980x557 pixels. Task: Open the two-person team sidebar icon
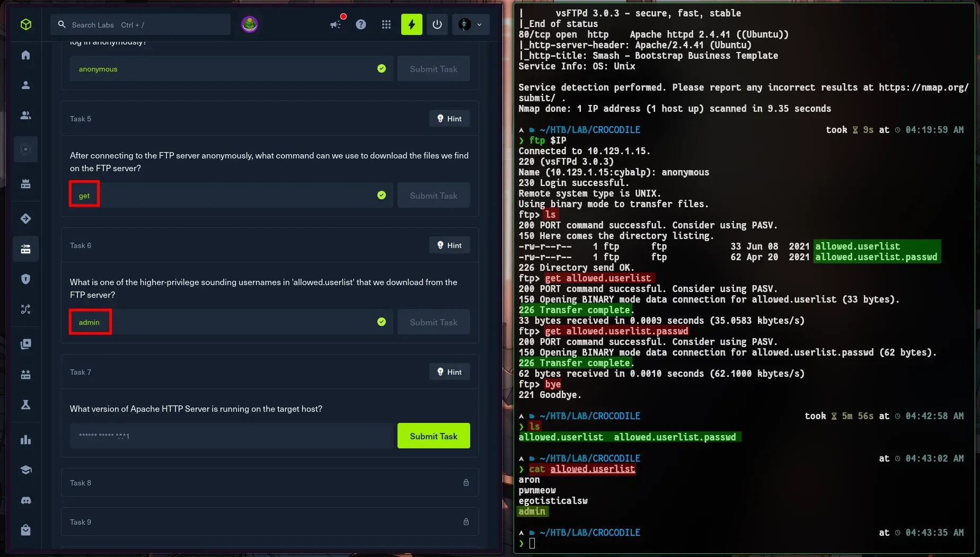pos(25,116)
